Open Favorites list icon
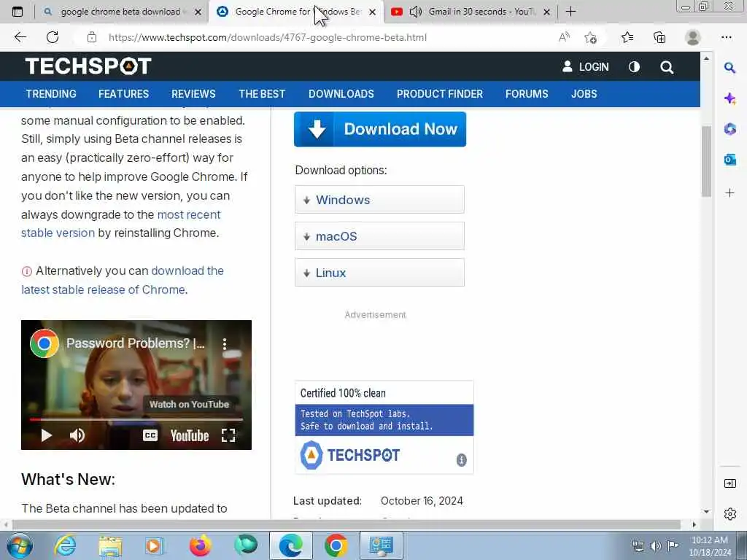The width and height of the screenshot is (747, 560). point(627,37)
